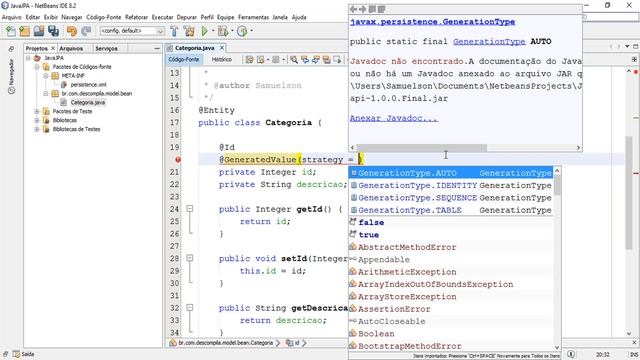Expand the Bibliotecas node

(x=37, y=120)
